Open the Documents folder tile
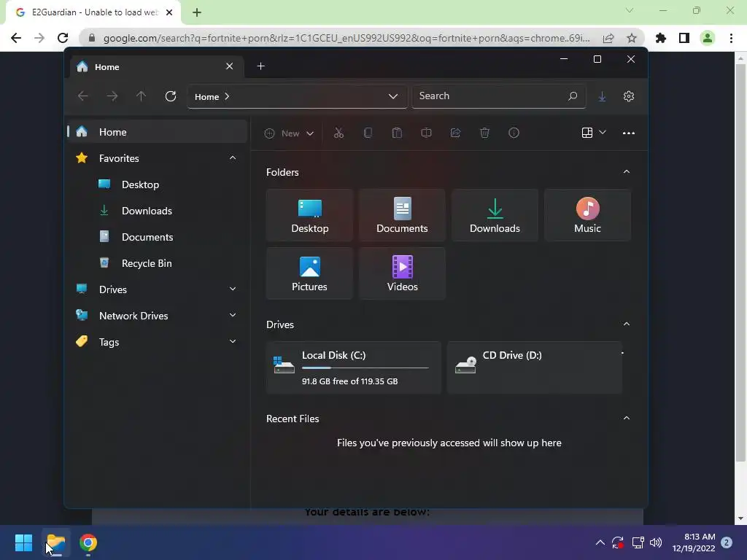 click(402, 215)
